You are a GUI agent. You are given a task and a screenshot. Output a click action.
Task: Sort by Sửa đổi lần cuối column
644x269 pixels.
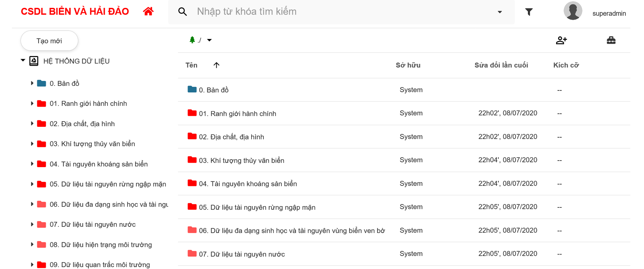(501, 65)
